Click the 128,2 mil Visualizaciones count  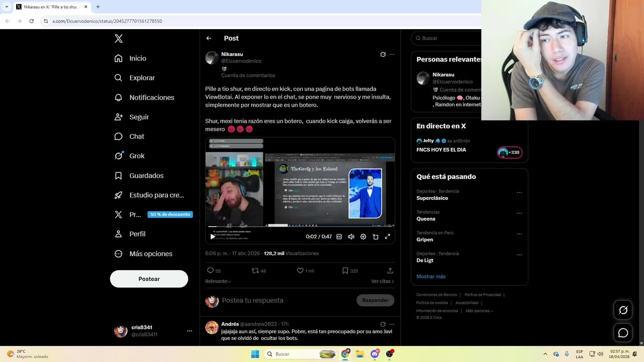(x=291, y=253)
